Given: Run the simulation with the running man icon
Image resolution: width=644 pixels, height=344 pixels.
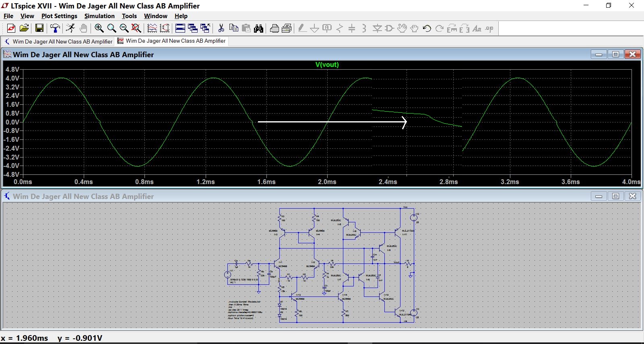Looking at the screenshot, I should 70,28.
